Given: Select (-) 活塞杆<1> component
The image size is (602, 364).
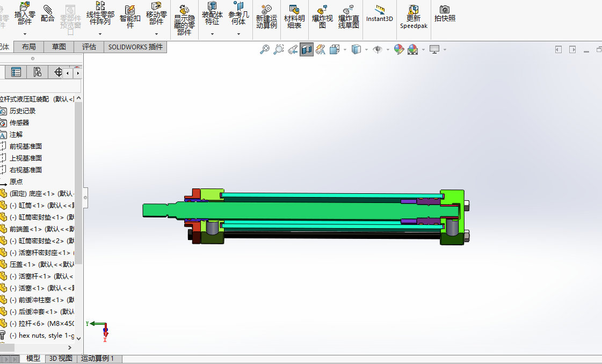Looking at the screenshot, I should [41, 276].
